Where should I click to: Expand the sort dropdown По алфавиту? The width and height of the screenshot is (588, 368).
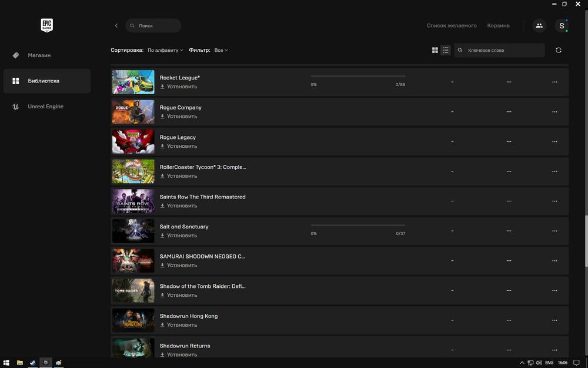click(x=165, y=50)
